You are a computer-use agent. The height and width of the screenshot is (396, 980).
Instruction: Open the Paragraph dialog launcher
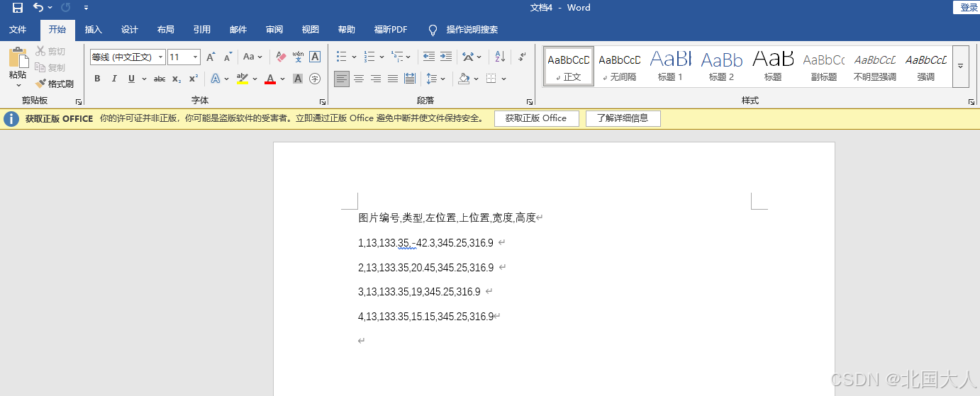(x=530, y=102)
